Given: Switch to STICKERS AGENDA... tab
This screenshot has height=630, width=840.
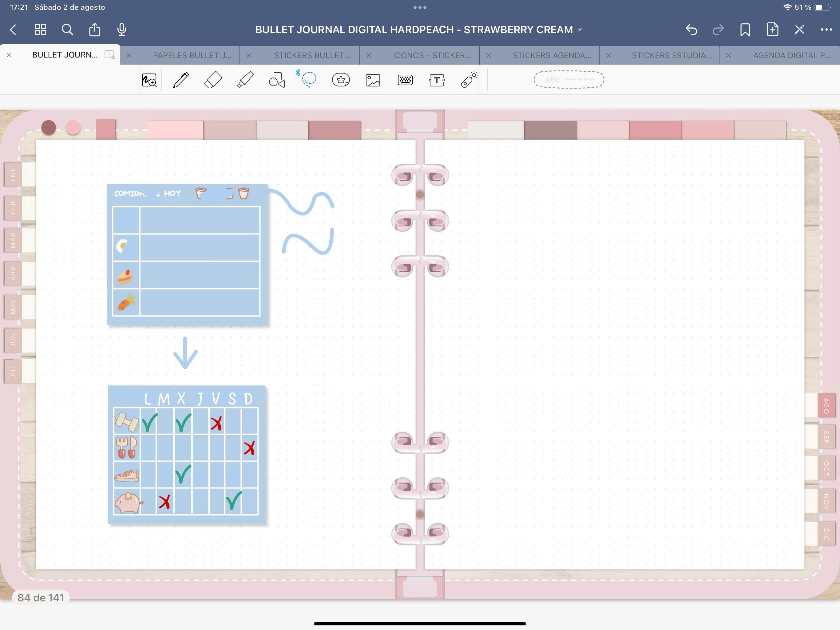Looking at the screenshot, I should point(551,55).
